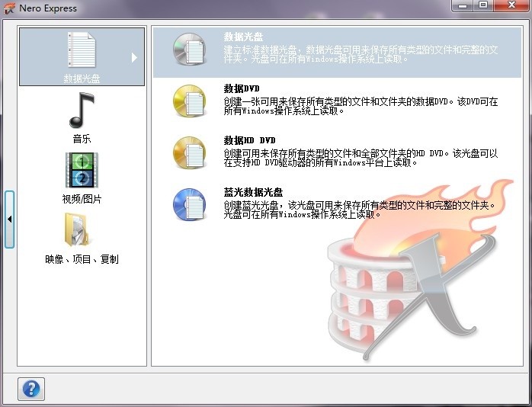Open help with the question mark button
The width and height of the screenshot is (532, 407).
pyautogui.click(x=31, y=389)
